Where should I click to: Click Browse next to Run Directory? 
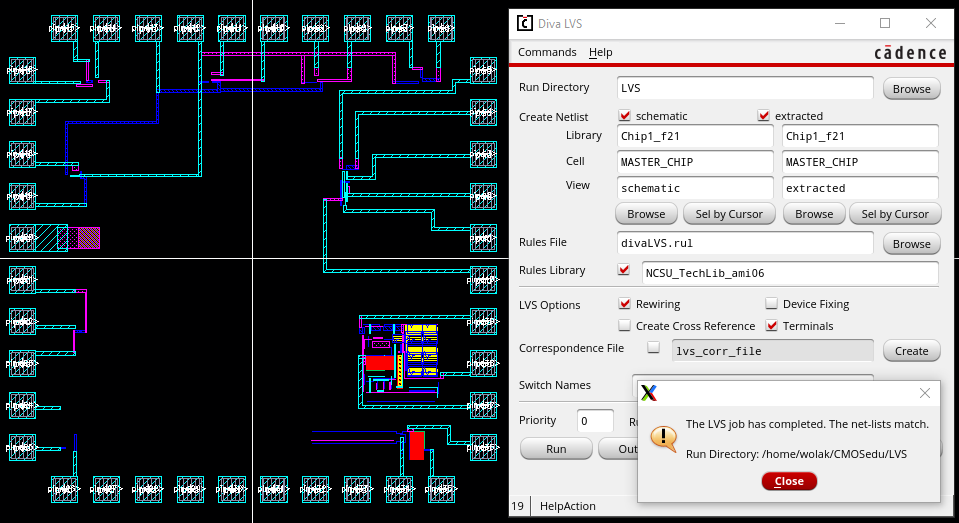[x=911, y=89]
